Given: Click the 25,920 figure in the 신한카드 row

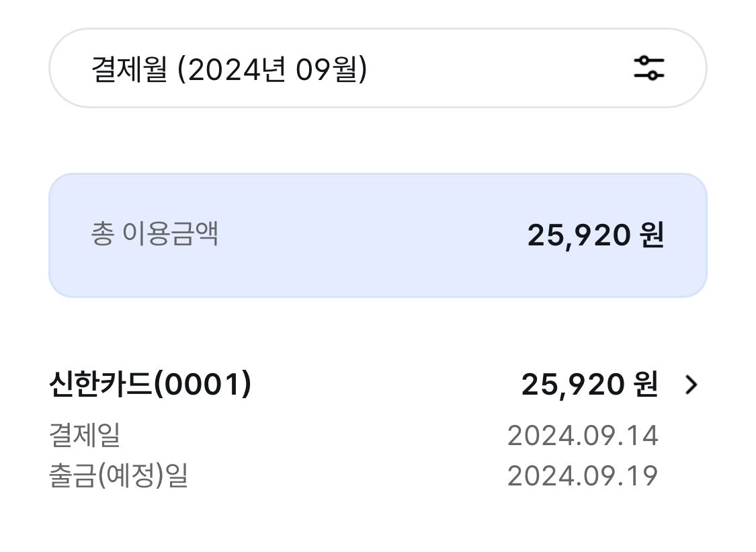Looking at the screenshot, I should point(573,385).
